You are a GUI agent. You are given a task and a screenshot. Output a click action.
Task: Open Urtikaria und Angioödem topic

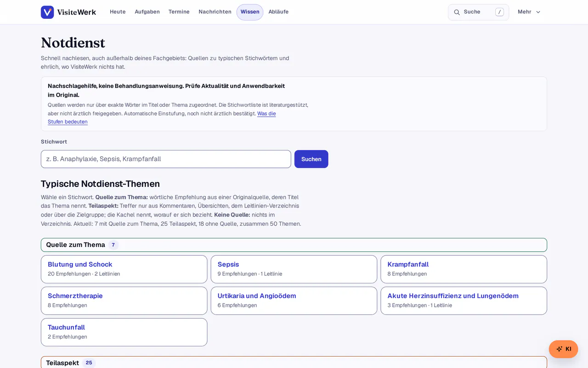294,301
